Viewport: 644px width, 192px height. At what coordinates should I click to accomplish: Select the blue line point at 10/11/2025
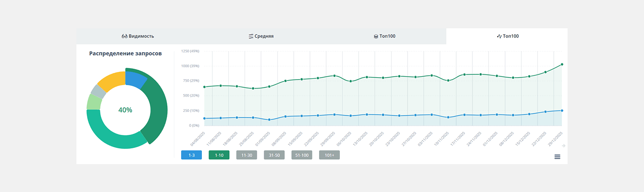pos(448,117)
